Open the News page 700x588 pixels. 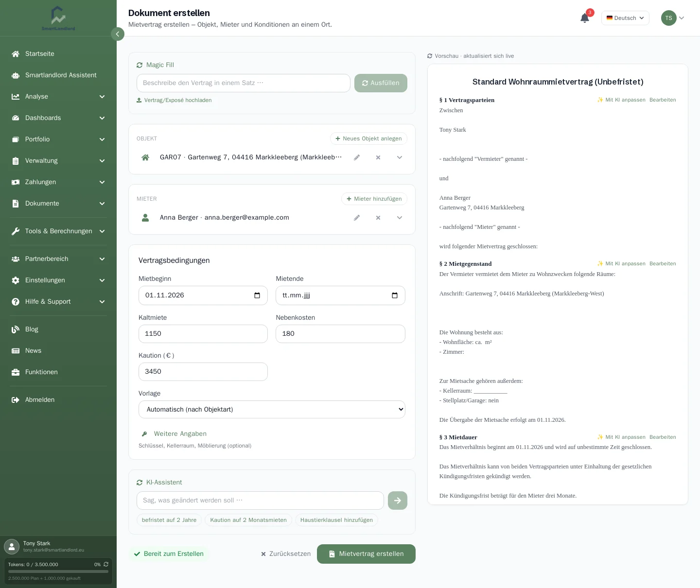[58, 351]
